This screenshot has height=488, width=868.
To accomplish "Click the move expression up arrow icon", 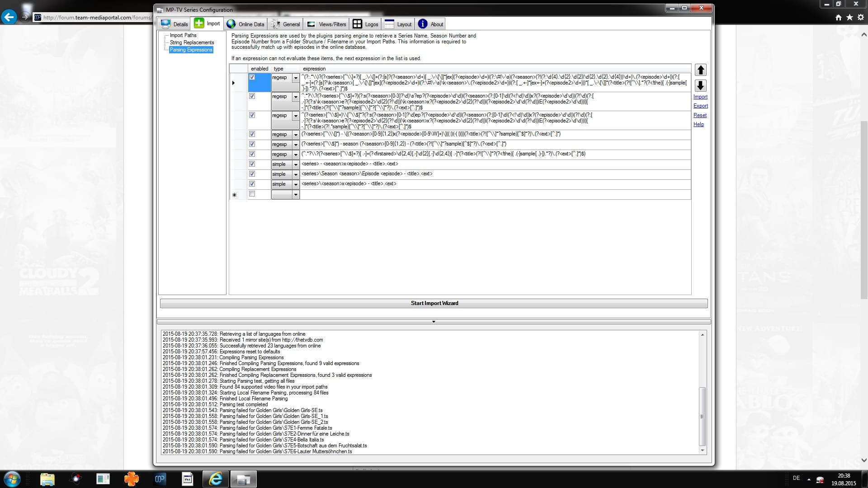I will coord(700,70).
